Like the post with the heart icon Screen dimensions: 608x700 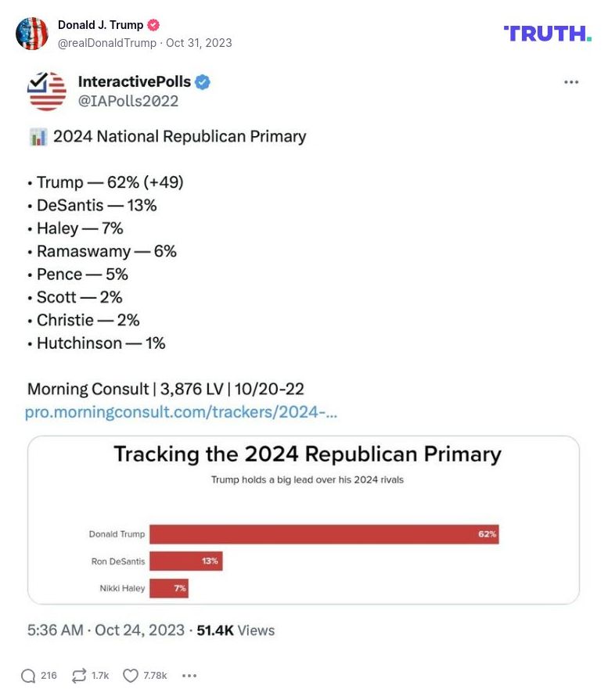tap(130, 674)
